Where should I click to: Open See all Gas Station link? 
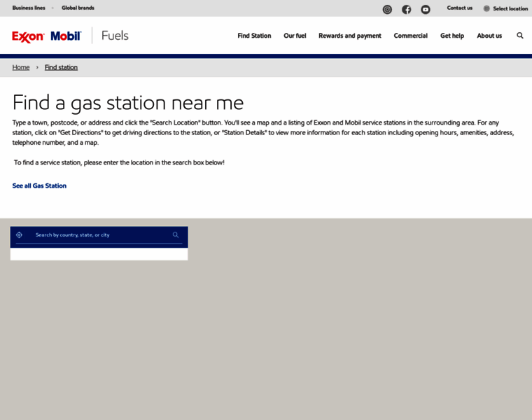pyautogui.click(x=39, y=185)
